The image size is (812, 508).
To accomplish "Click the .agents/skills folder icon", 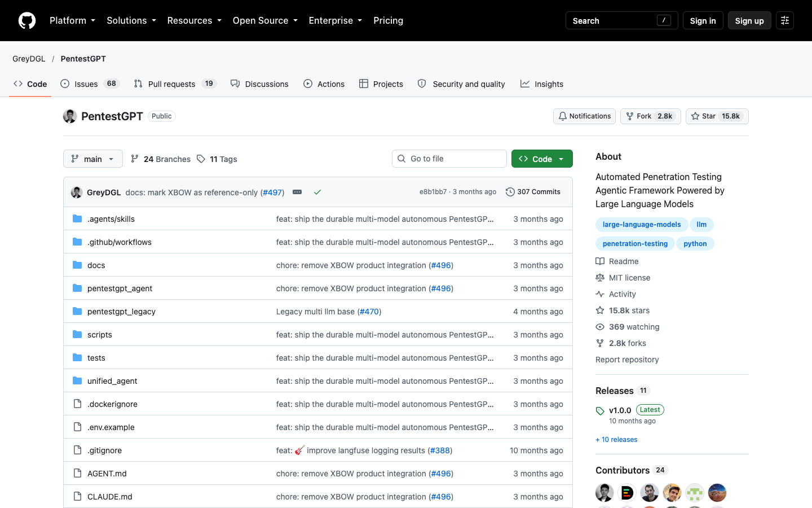I will tap(77, 219).
